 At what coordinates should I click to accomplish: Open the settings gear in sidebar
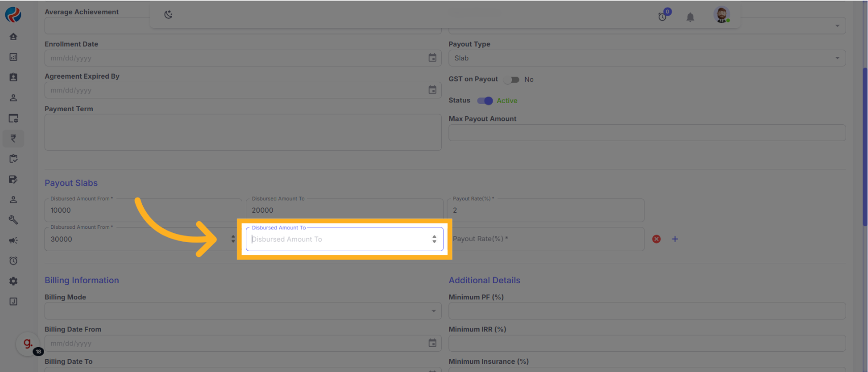[x=13, y=281]
